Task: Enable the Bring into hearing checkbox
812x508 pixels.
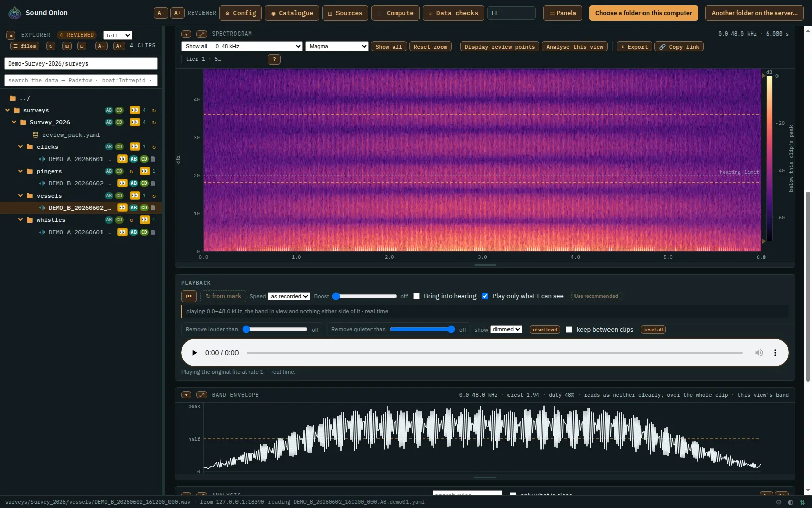Action: click(x=416, y=296)
